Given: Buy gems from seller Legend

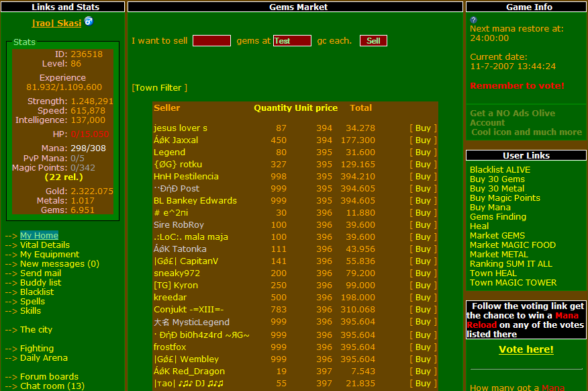Looking at the screenshot, I should [423, 153].
